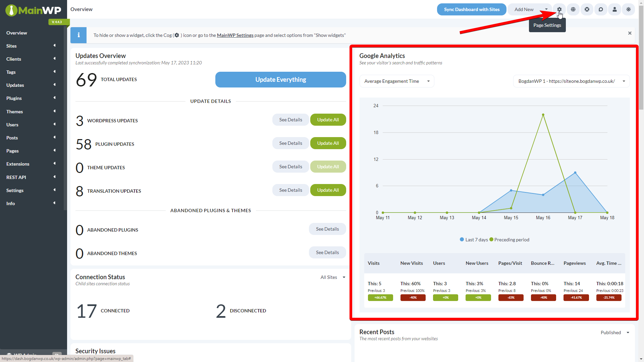Click the info icon beside the widget notice

click(78, 35)
